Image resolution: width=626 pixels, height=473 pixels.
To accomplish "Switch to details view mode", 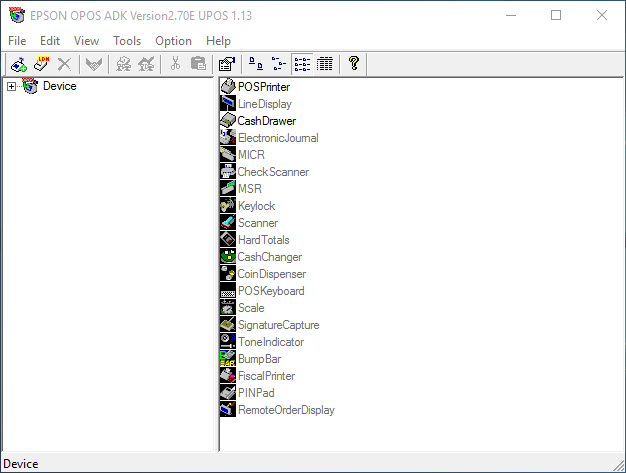I will (325, 64).
